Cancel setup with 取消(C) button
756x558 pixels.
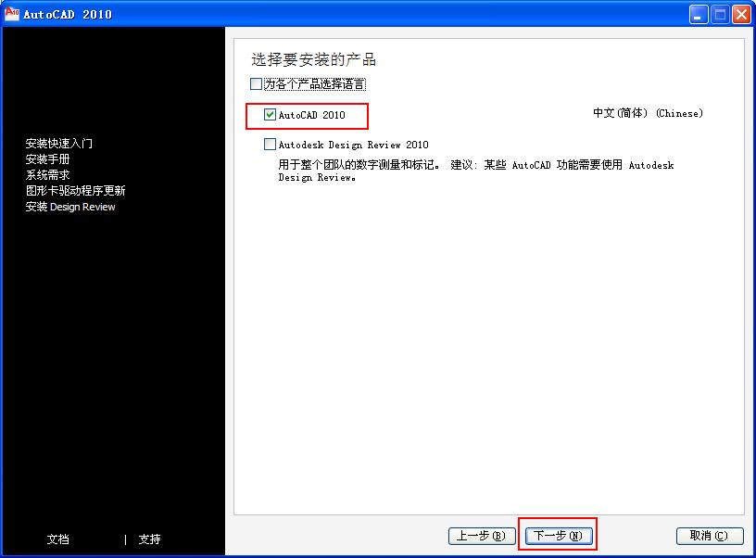click(x=710, y=536)
